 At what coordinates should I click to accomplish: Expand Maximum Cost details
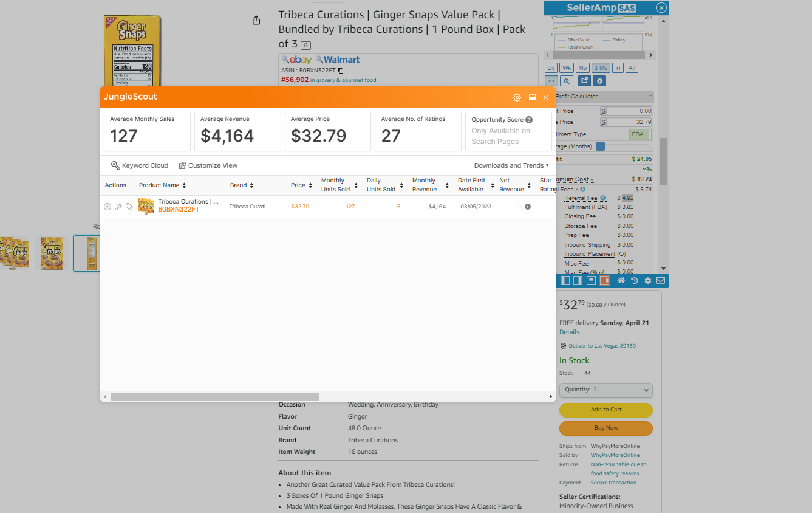pyautogui.click(x=592, y=179)
